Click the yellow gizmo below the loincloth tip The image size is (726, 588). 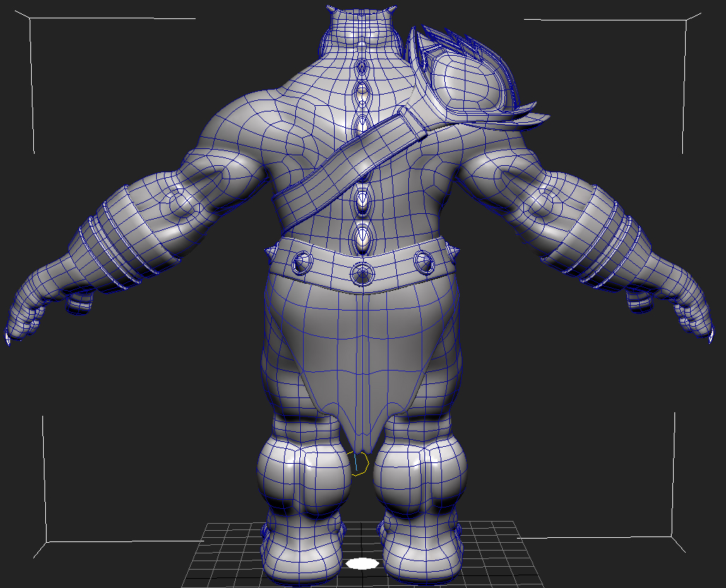point(358,463)
